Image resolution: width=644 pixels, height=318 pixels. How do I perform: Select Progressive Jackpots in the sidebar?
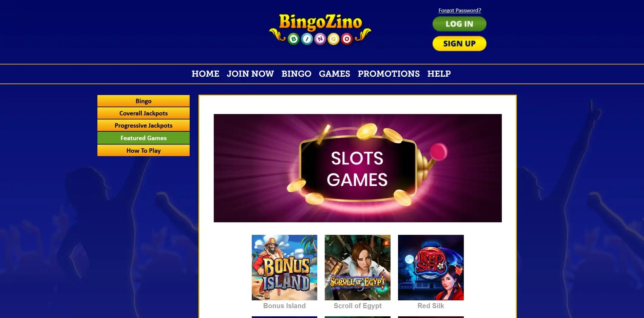[144, 125]
